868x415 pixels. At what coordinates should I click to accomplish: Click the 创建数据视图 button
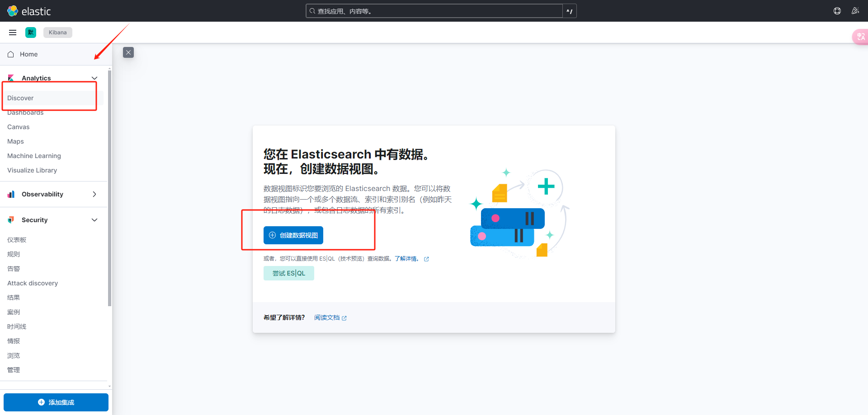(293, 235)
